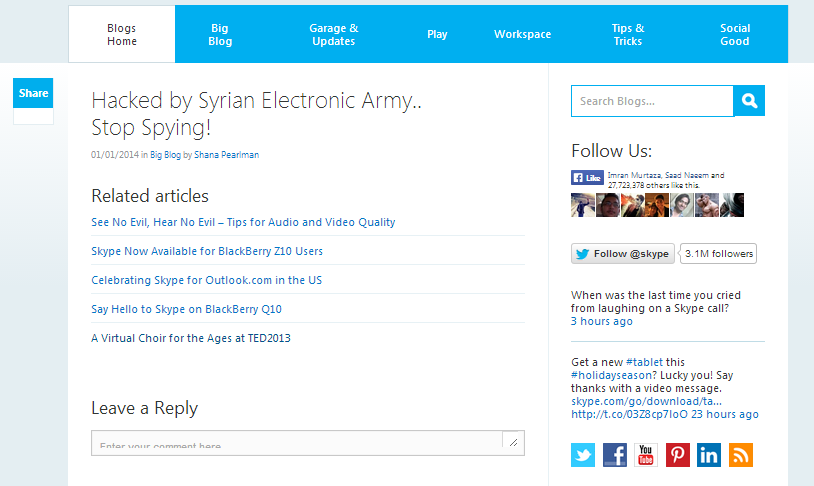This screenshot has height=486, width=814.
Task: Open Tips & Tricks tab
Action: tap(628, 34)
